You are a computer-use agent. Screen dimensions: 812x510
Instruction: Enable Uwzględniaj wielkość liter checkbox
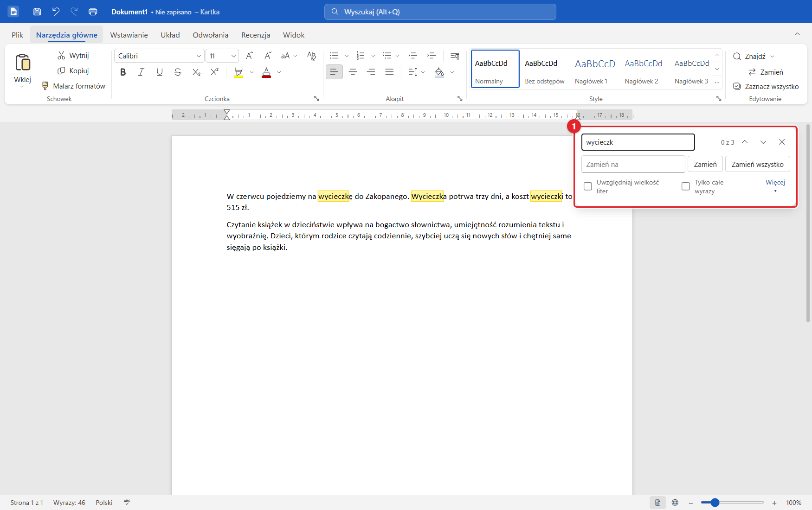588,186
